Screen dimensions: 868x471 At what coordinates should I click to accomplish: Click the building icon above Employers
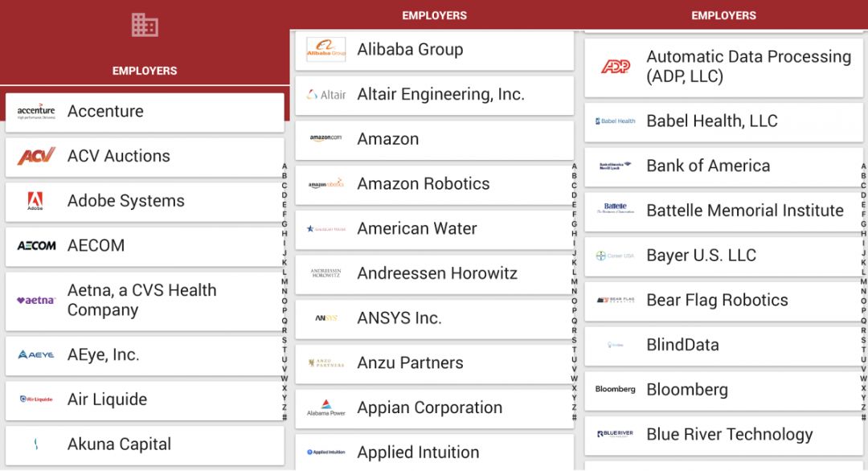pos(145,25)
